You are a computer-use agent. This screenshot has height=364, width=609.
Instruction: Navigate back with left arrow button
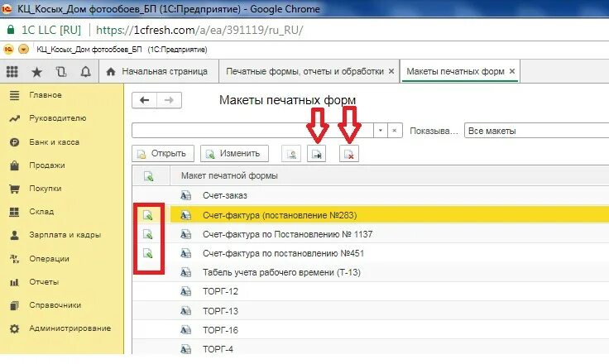coord(145,100)
